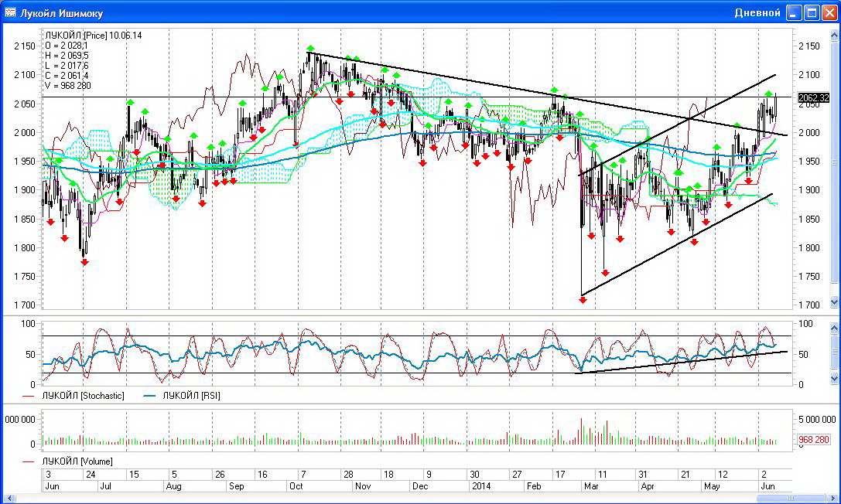Click the price pane vertical scrollbar thumb
Viewport: 841px width, 504px height.
pyautogui.click(x=835, y=162)
